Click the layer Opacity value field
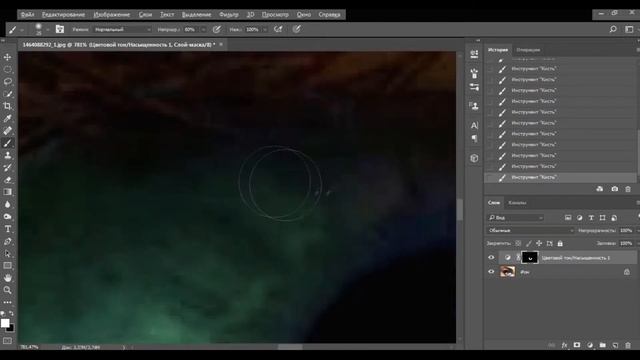The image size is (640, 360). coord(626,231)
